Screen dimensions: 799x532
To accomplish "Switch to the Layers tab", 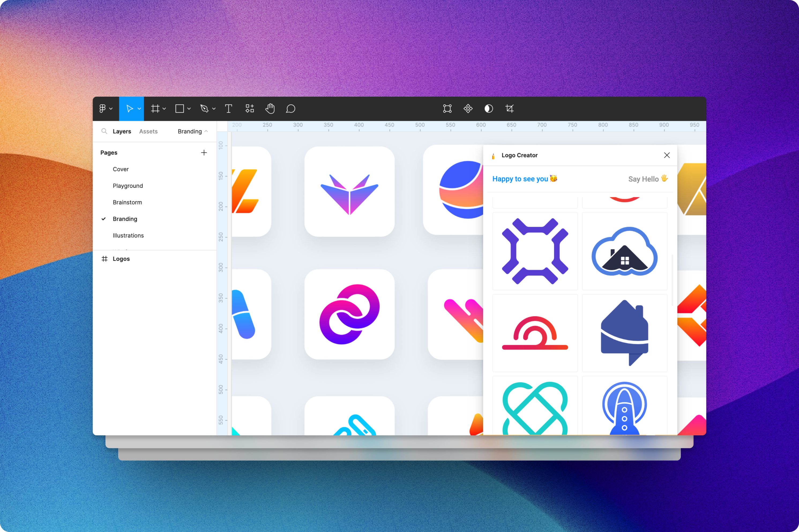I will 122,131.
